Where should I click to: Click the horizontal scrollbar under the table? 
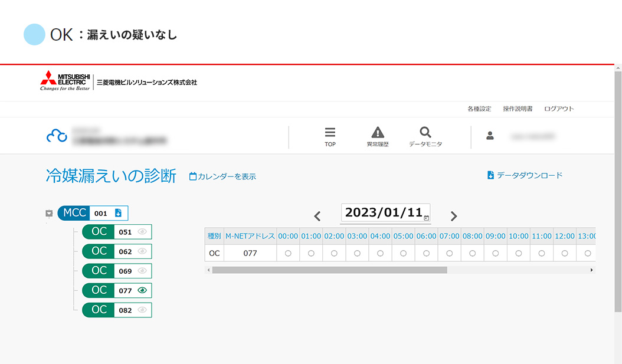[x=329, y=270]
